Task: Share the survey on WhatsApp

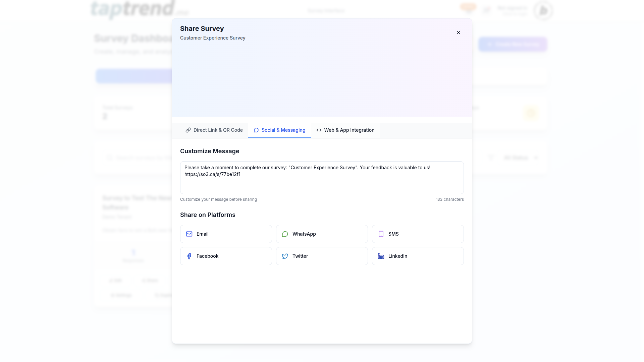Action: pyautogui.click(x=322, y=234)
